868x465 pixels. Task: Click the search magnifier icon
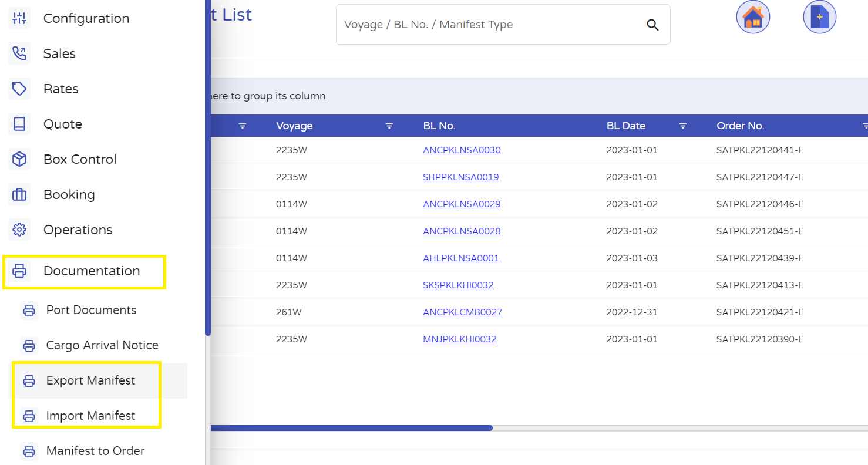(652, 25)
